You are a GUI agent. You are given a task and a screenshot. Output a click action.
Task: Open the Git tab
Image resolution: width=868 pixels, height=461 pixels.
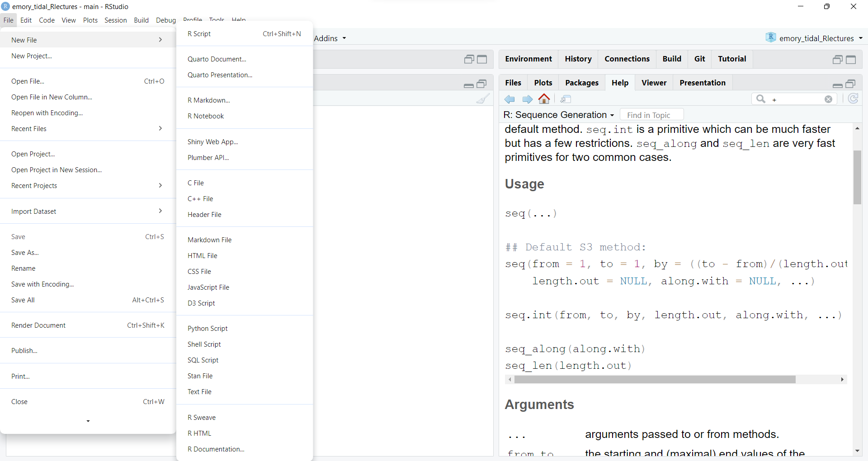coord(699,59)
